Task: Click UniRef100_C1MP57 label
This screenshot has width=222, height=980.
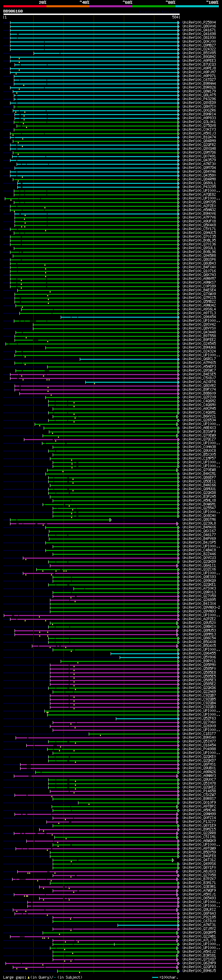Action: (199, 459)
